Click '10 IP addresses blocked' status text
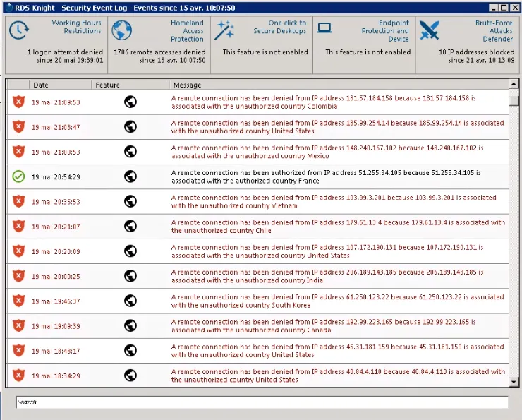 click(x=476, y=52)
